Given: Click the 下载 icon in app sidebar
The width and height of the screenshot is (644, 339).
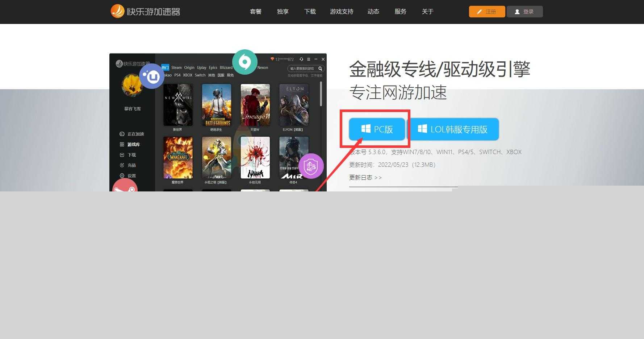Looking at the screenshot, I should 122,155.
